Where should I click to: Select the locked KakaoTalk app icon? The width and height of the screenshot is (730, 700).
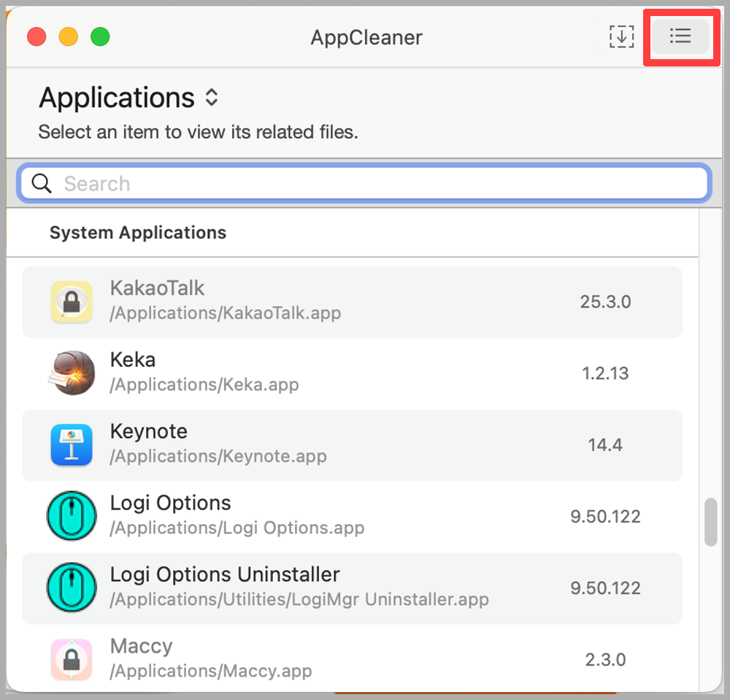(72, 301)
